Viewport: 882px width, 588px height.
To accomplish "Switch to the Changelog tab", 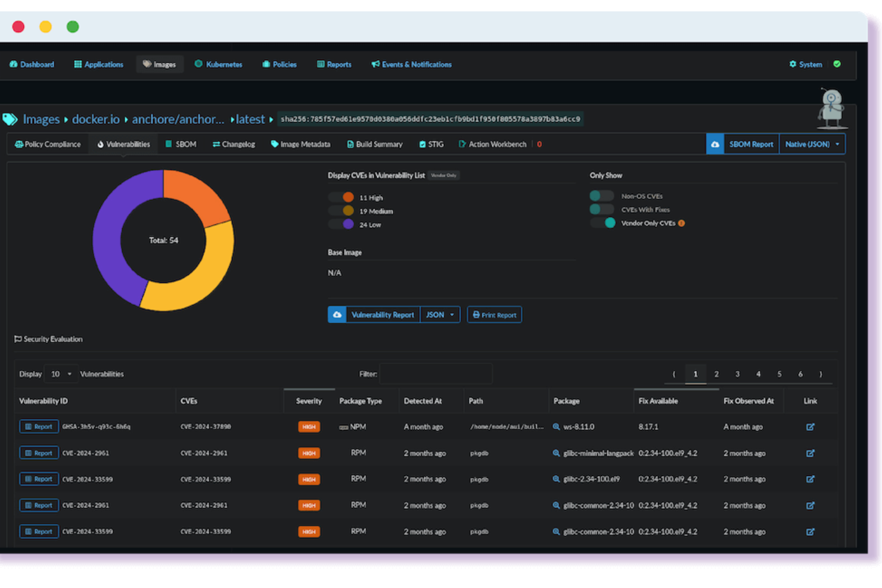I will 234,144.
